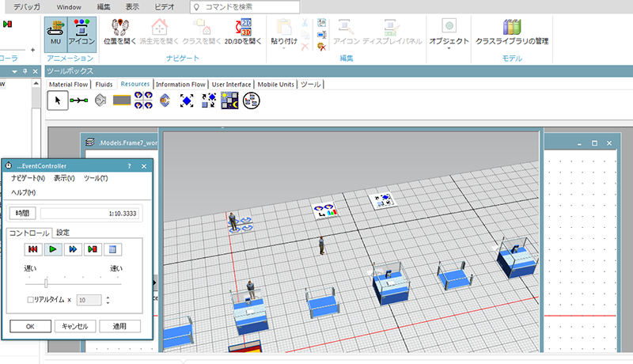Toggle MU animation button in ribbon
This screenshot has width=633, height=364.
tap(55, 34)
